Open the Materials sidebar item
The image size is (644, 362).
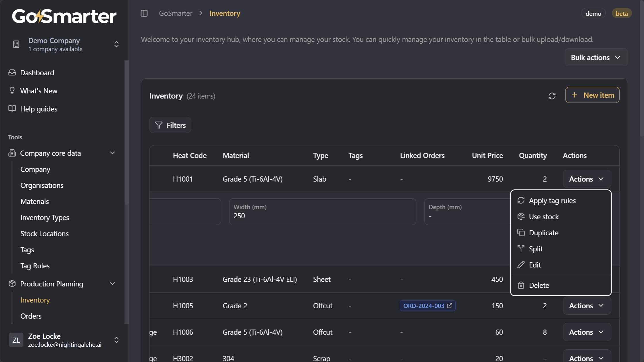click(x=34, y=201)
